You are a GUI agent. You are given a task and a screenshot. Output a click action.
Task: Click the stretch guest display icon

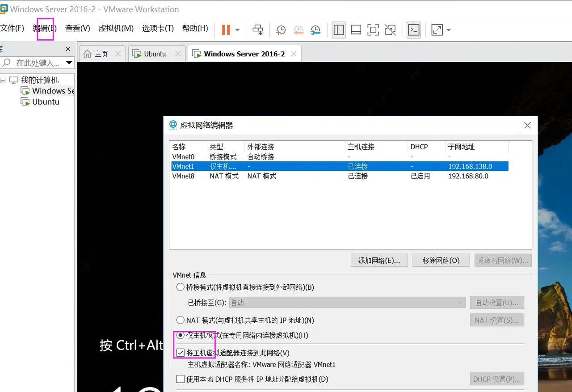(437, 30)
